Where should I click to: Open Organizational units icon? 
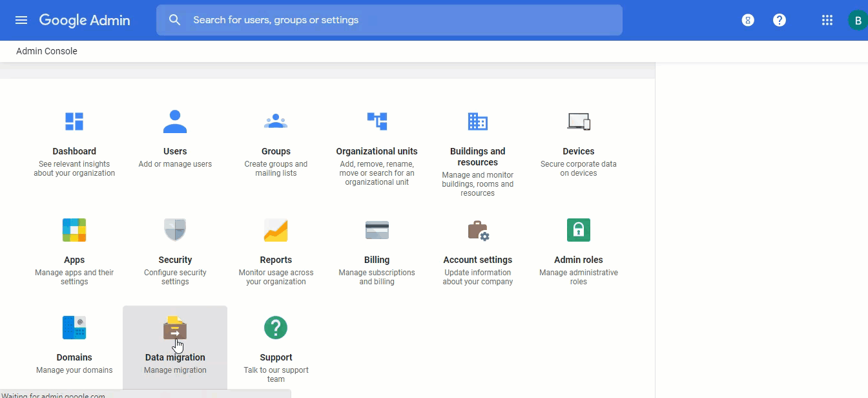377,121
